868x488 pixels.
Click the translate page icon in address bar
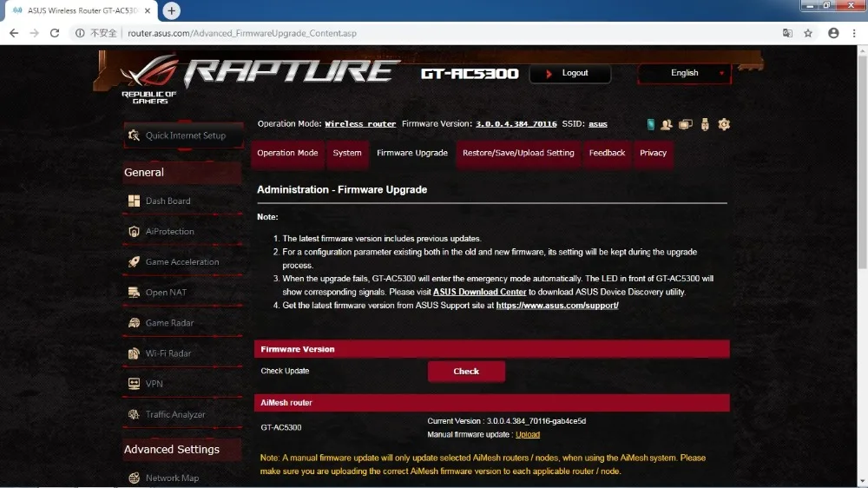click(x=787, y=33)
